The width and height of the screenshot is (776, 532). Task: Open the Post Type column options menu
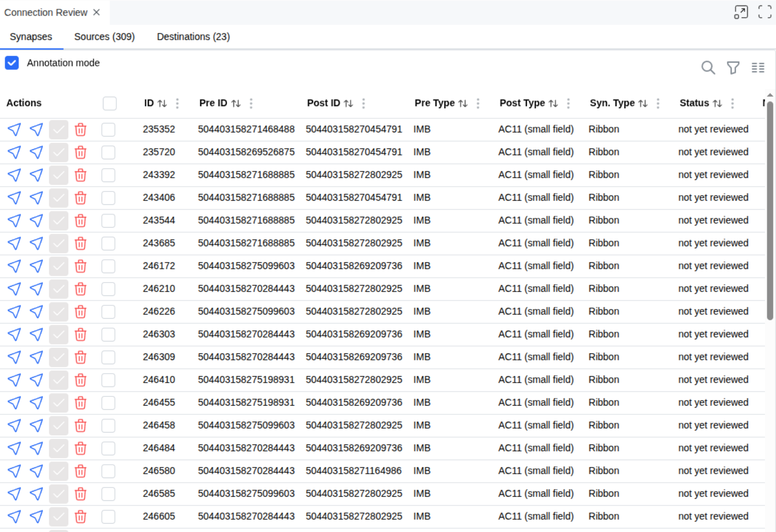(x=569, y=104)
